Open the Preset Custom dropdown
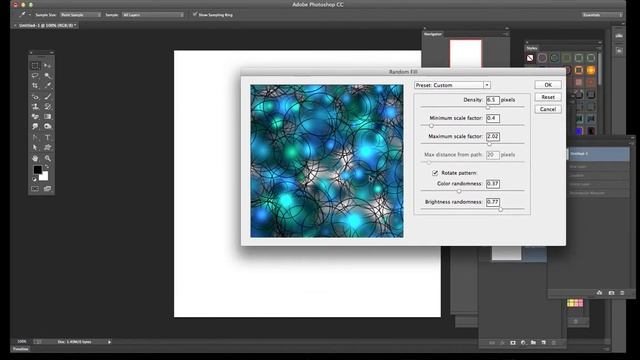 click(x=452, y=85)
